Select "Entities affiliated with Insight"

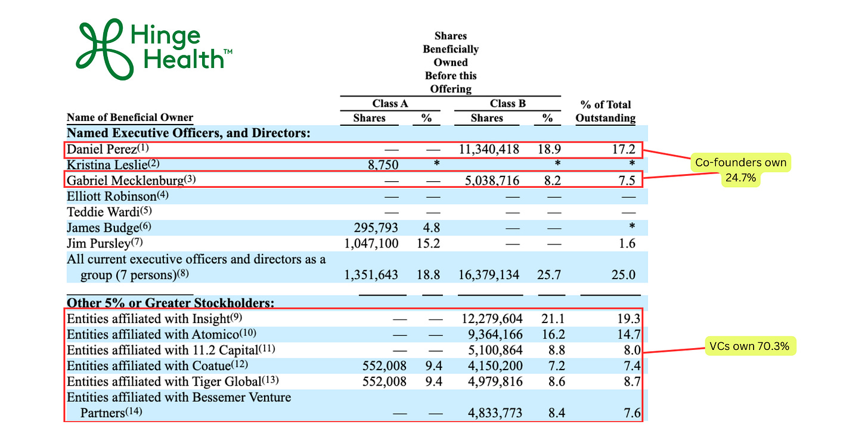coord(149,319)
